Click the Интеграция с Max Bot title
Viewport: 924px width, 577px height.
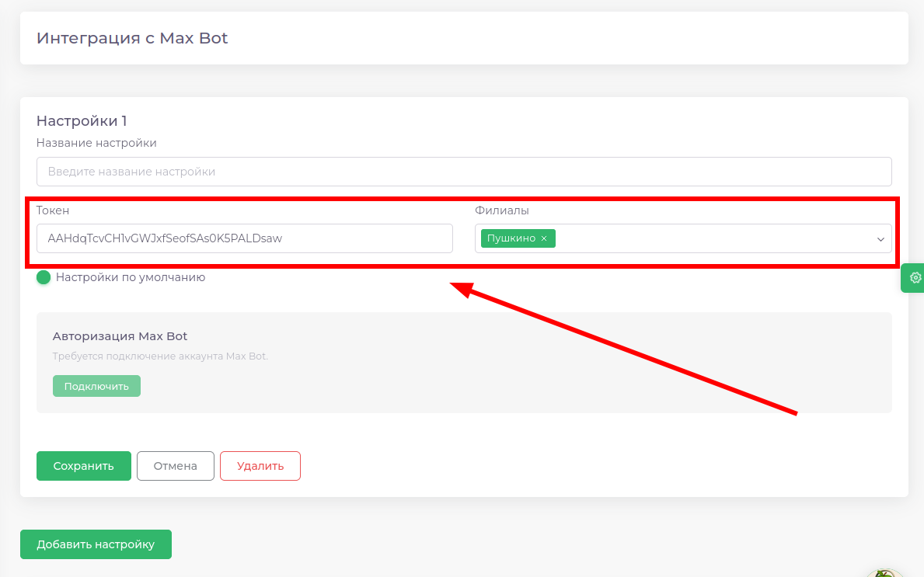pos(132,38)
